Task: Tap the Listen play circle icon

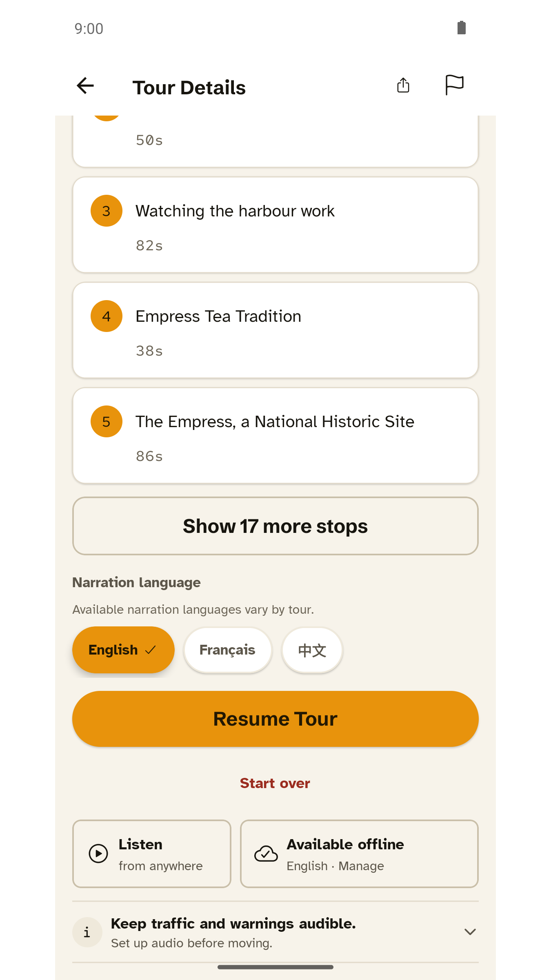Action: pos(98,853)
